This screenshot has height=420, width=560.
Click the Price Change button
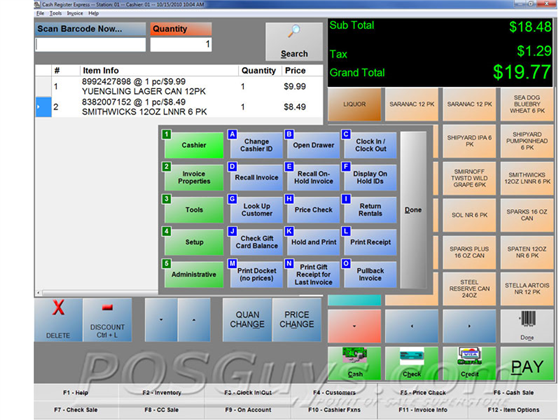pyautogui.click(x=297, y=320)
